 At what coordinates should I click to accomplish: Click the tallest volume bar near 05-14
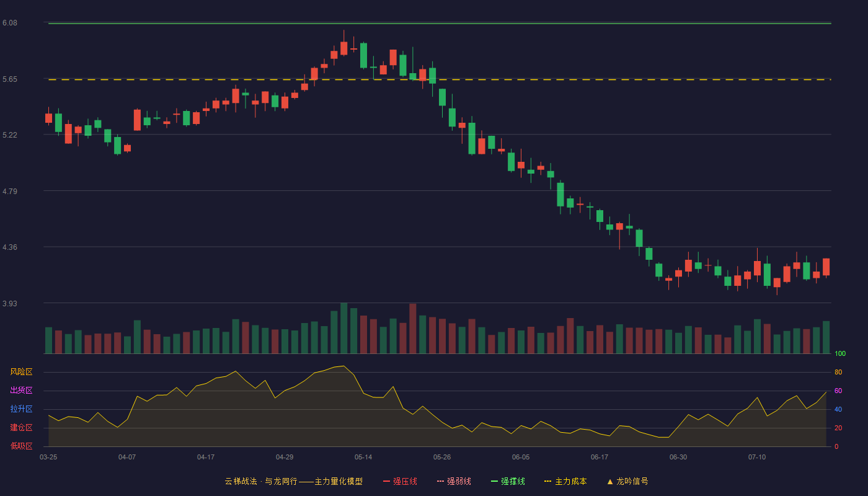(343, 328)
